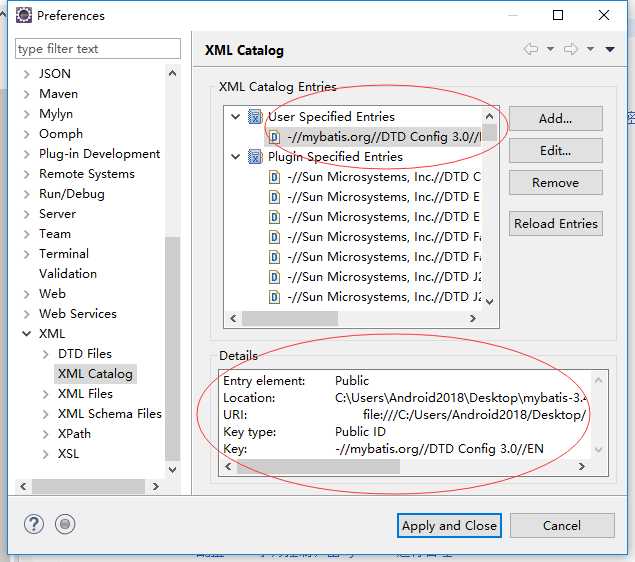The width and height of the screenshot is (635, 562).
Task: Collapse the User Specified Entries node
Action: coord(235,117)
